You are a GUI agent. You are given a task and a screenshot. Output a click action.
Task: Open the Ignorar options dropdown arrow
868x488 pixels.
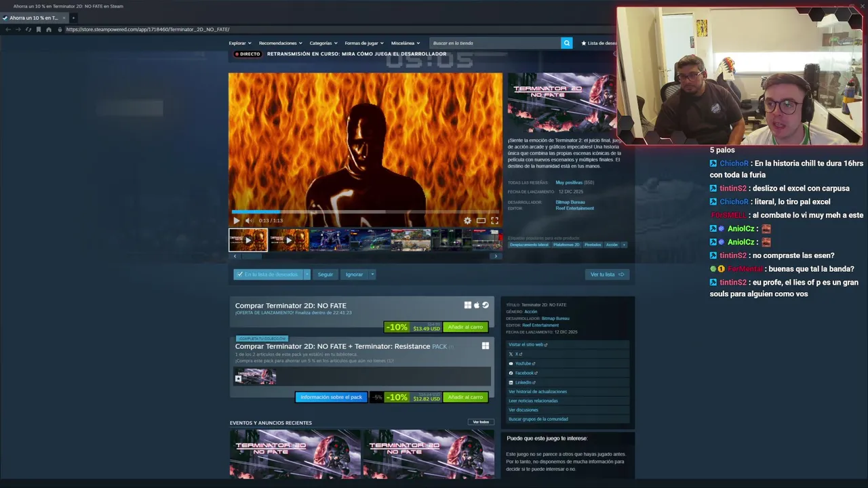click(372, 274)
